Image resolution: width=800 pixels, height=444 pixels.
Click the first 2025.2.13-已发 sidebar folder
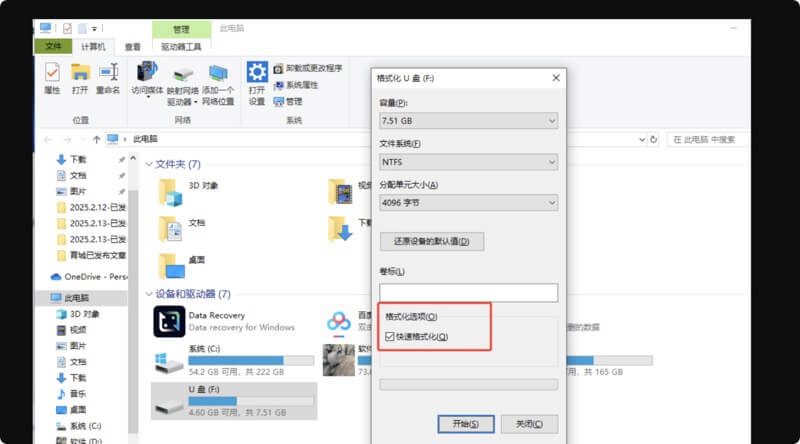[91, 223]
